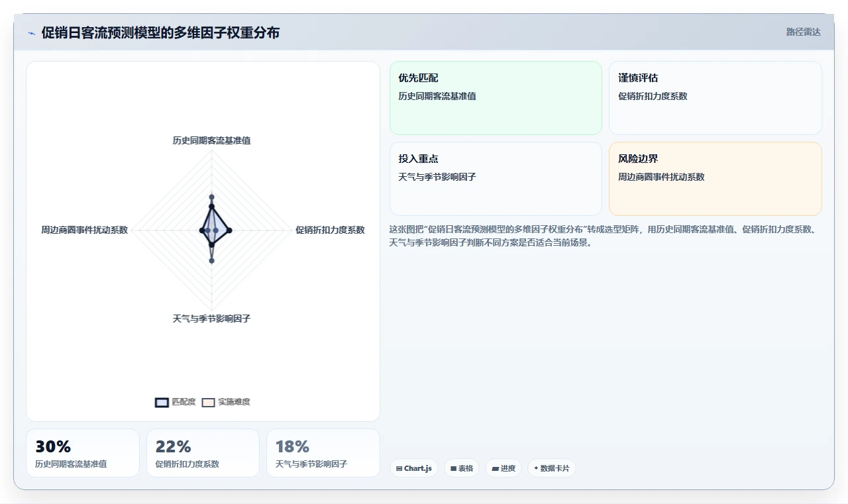Image resolution: width=848 pixels, height=504 pixels.
Task: Click the progress icon in the 进度 tag
Action: coord(495,468)
